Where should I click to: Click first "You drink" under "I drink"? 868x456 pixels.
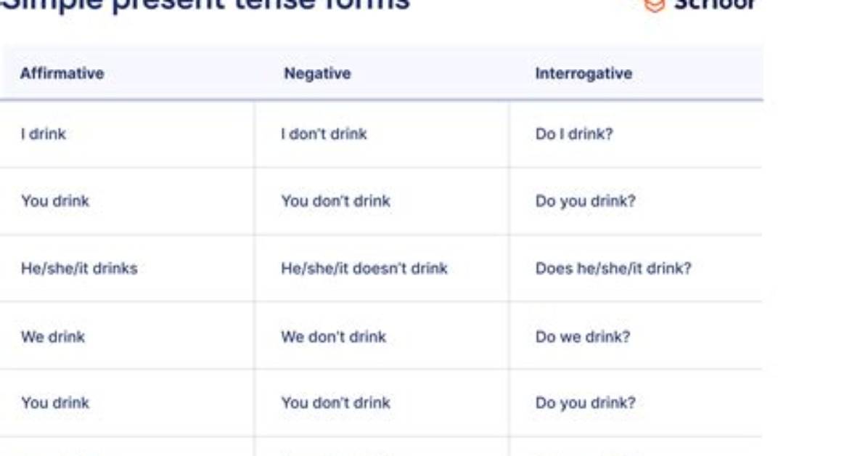[55, 201]
